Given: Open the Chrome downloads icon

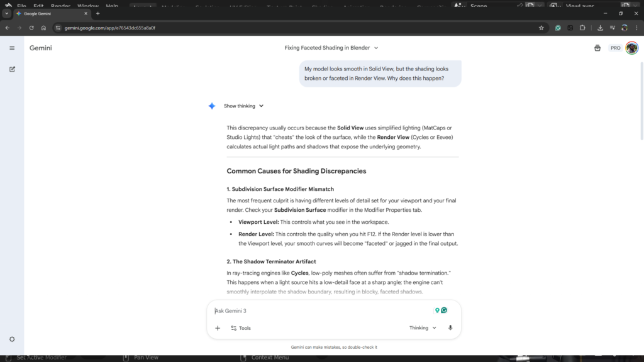Looking at the screenshot, I should [600, 28].
